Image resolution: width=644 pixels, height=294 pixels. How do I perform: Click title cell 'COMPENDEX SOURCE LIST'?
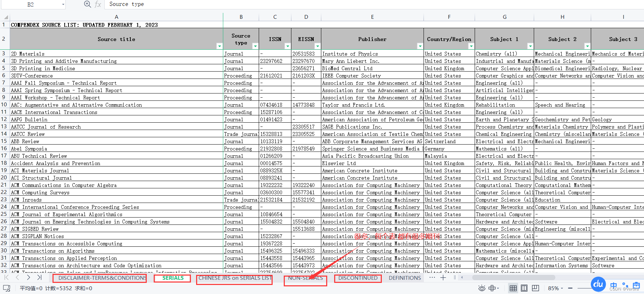coord(116,25)
